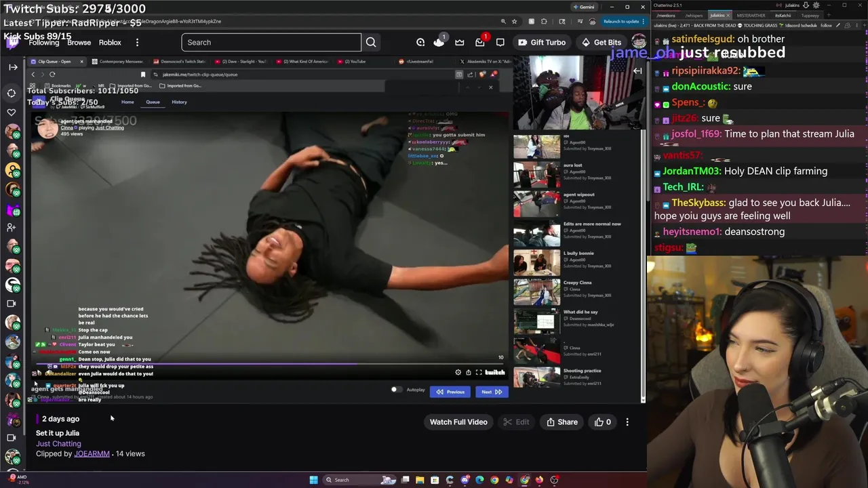Open Twitch whispers speech bubble icon
868x488 pixels.
click(500, 43)
